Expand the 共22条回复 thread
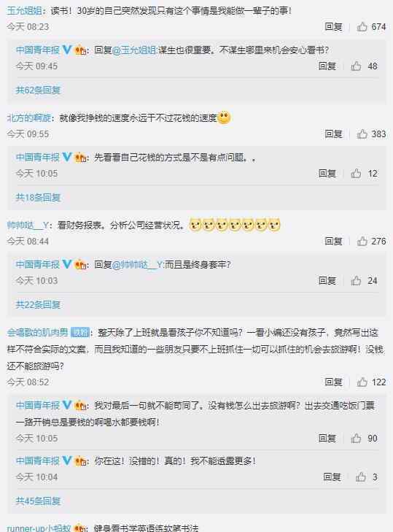The image size is (393, 532). [38, 305]
